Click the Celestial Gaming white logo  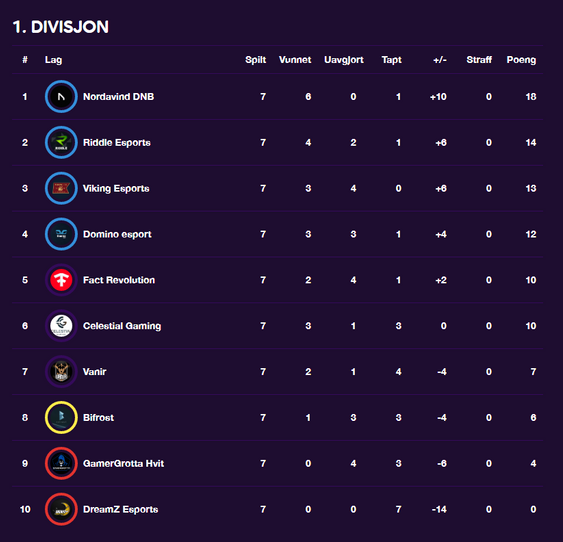click(x=61, y=326)
